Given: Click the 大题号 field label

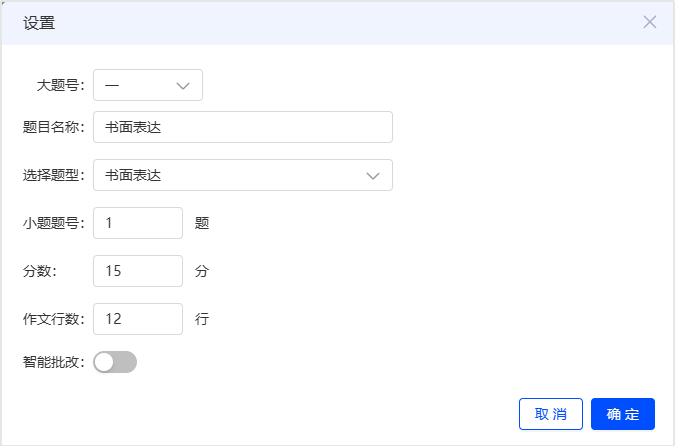Looking at the screenshot, I should [60, 85].
